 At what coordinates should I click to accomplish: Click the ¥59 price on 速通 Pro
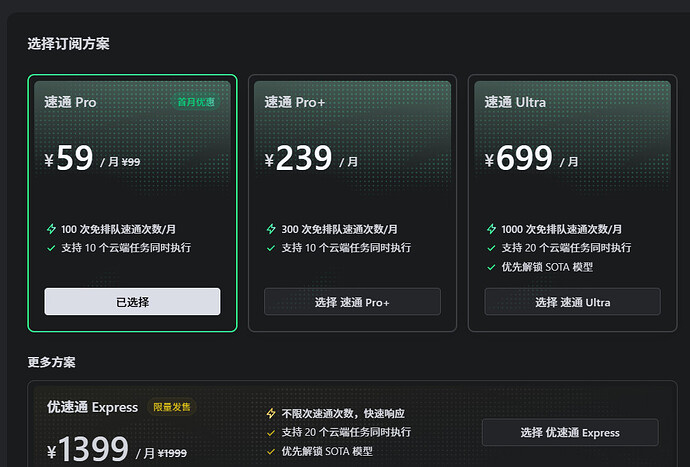(69, 158)
